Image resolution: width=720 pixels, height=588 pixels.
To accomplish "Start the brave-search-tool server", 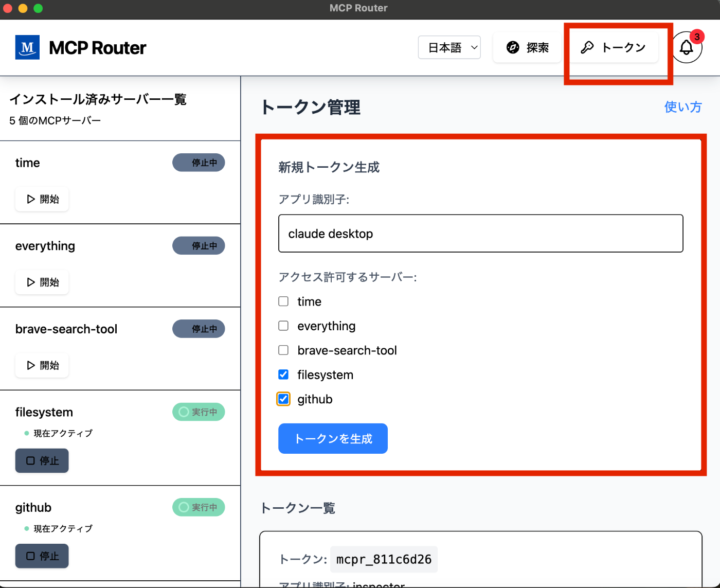I will (x=42, y=365).
